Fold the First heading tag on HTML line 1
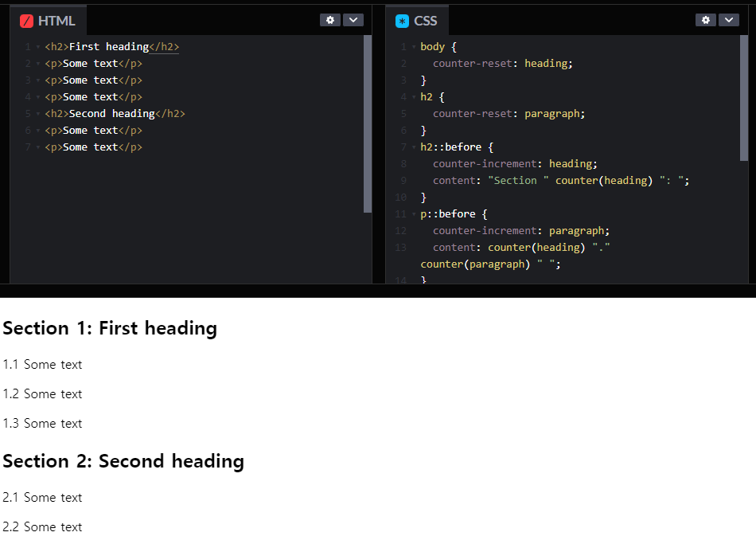This screenshot has height=540, width=756. (x=37, y=47)
